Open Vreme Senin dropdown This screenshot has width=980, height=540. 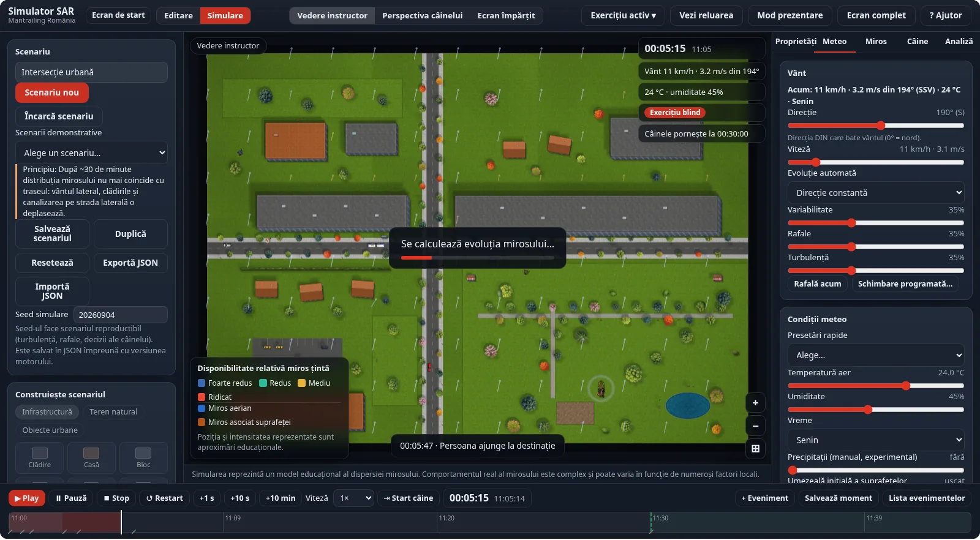pos(876,440)
